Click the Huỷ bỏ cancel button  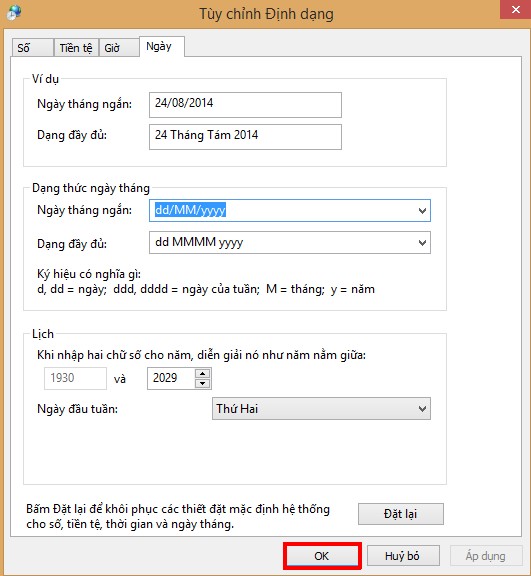403,556
